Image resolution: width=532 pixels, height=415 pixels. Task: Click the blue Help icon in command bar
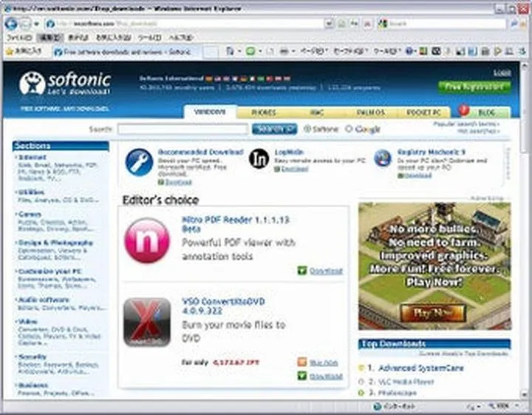410,51
